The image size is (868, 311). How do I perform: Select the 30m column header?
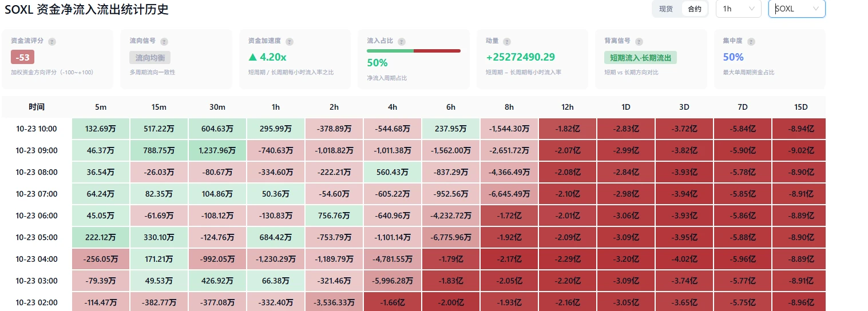tap(217, 107)
